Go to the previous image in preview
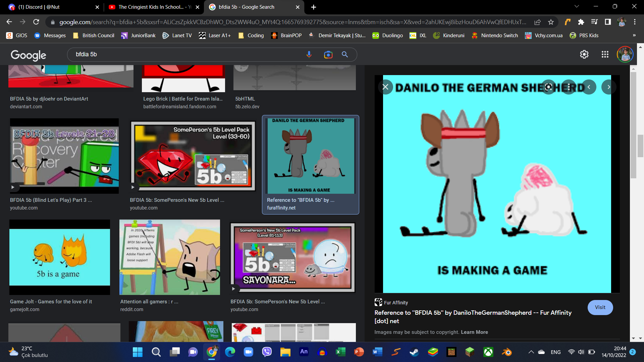 (x=589, y=87)
